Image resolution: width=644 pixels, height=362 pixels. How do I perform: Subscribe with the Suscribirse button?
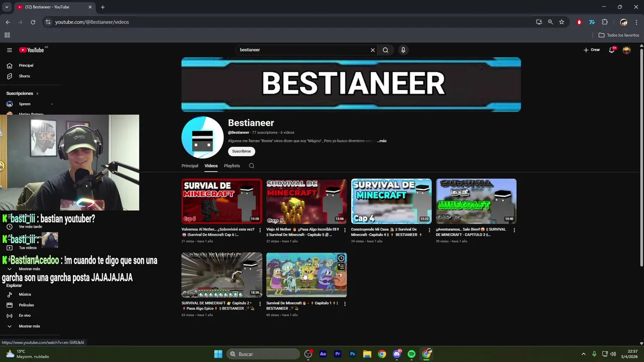[x=242, y=151]
